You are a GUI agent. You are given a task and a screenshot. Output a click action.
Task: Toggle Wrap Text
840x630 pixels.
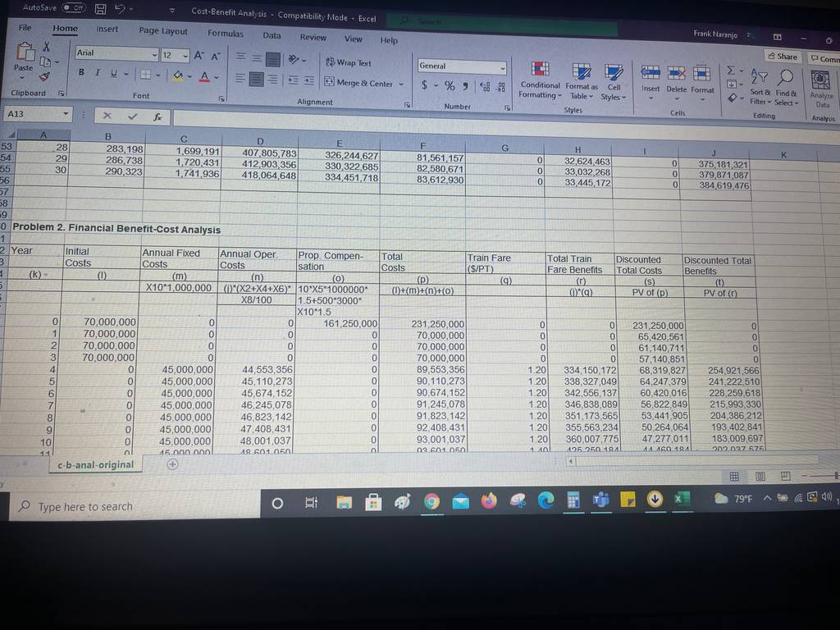click(348, 62)
